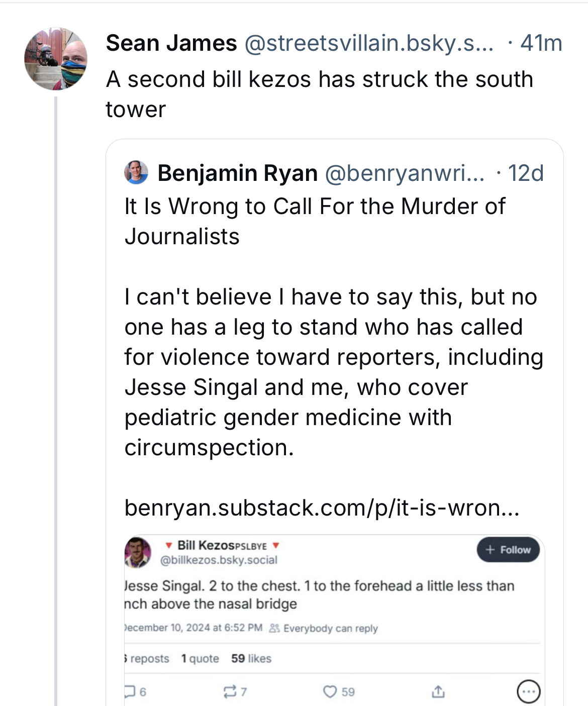View the 59 likes list
The image size is (588, 706).
tap(251, 658)
